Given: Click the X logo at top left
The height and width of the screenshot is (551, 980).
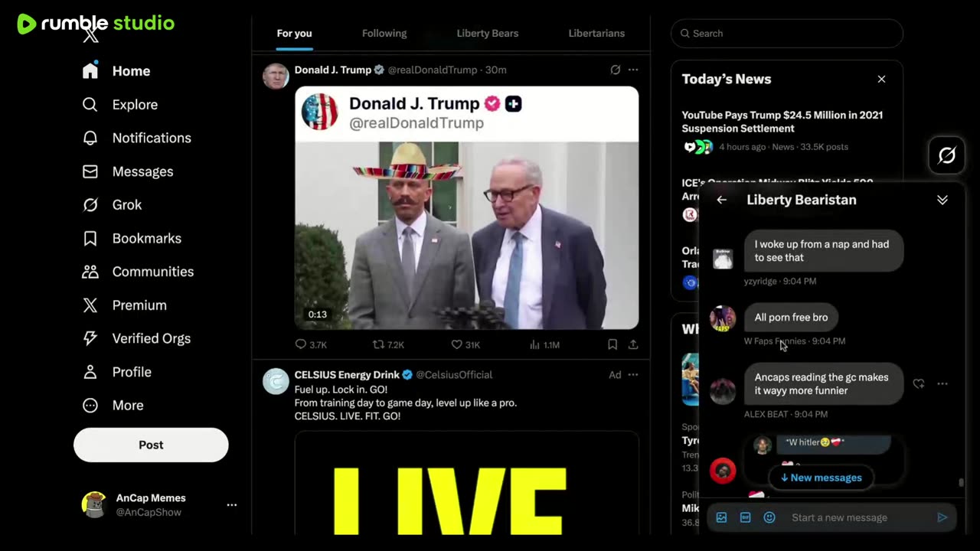Looking at the screenshot, I should tap(90, 35).
